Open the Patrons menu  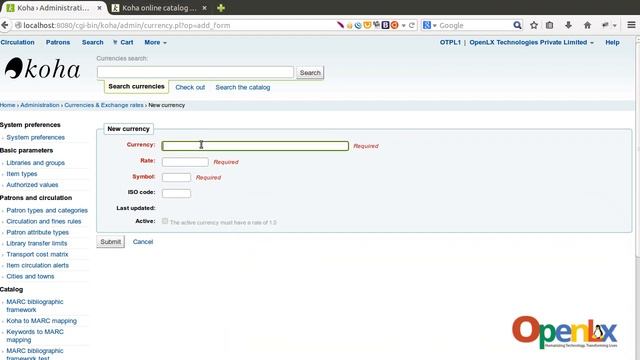(58, 42)
